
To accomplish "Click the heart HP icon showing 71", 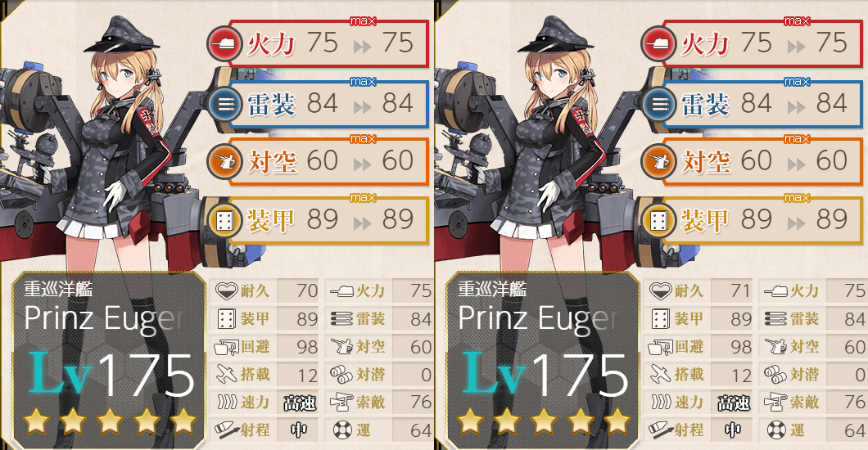I will pos(660,290).
